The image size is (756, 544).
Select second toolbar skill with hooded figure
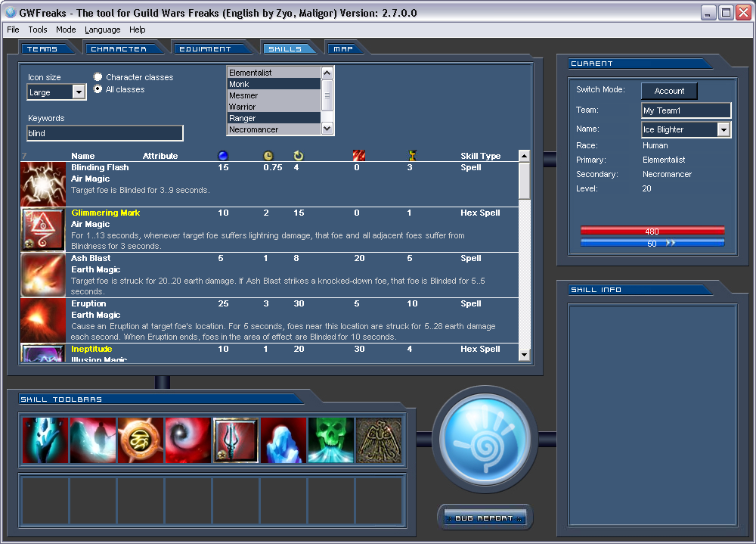pyautogui.click(x=93, y=440)
